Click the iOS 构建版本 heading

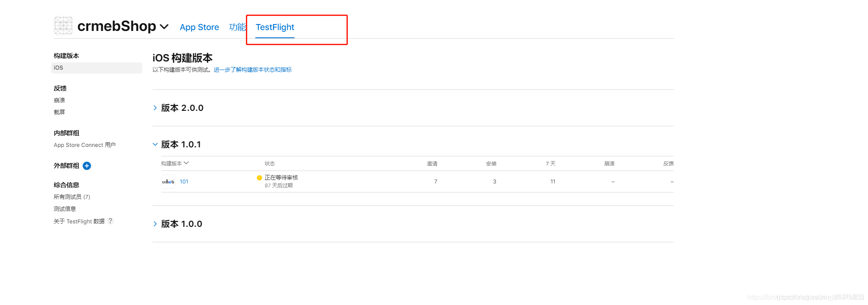[183, 58]
